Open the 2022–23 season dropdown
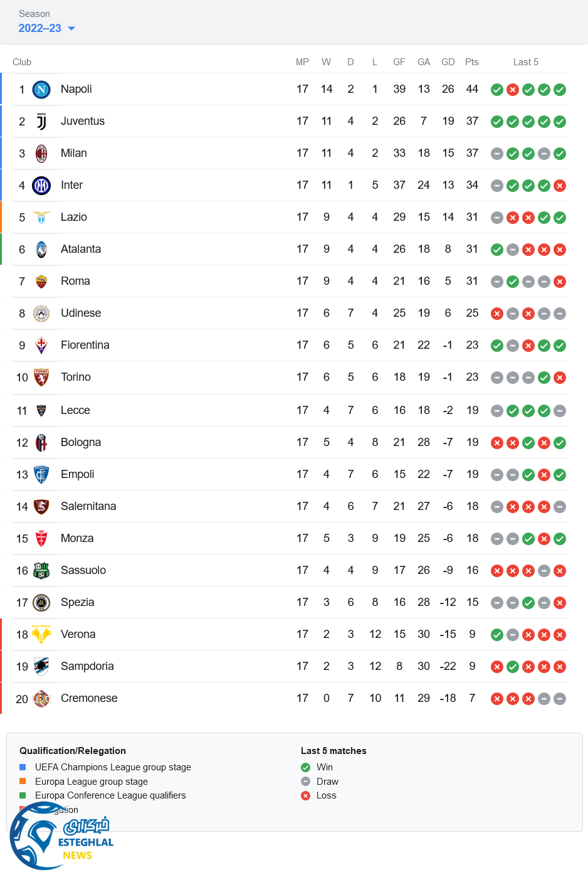 click(39, 28)
